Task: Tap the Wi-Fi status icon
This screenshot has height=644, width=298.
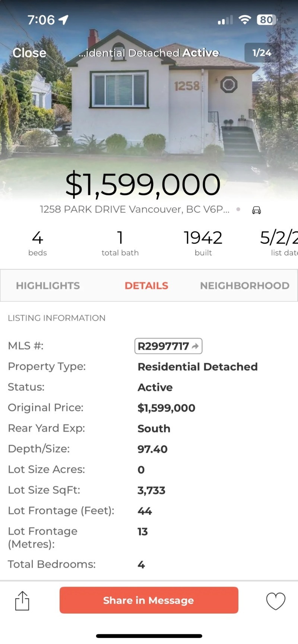Action: (x=245, y=20)
